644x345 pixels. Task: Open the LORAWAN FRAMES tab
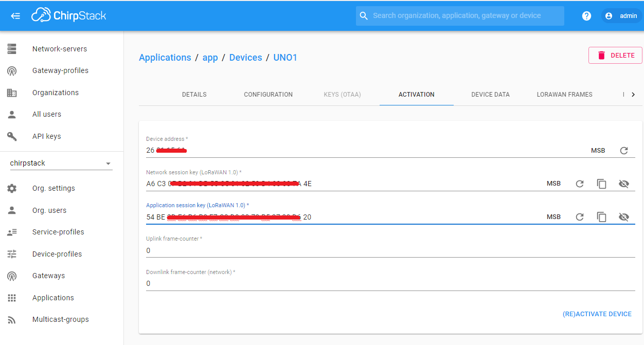(x=564, y=95)
